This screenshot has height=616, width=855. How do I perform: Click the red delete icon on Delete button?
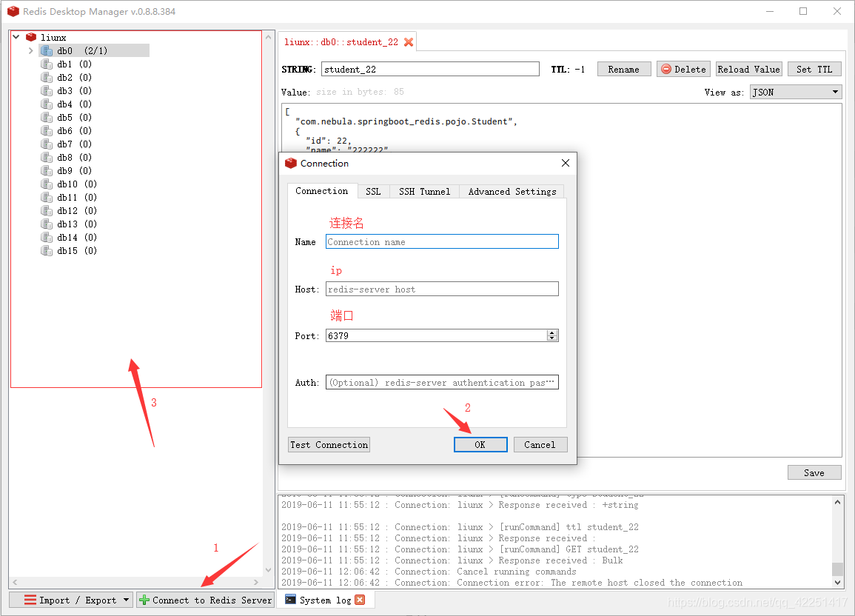pyautogui.click(x=667, y=69)
